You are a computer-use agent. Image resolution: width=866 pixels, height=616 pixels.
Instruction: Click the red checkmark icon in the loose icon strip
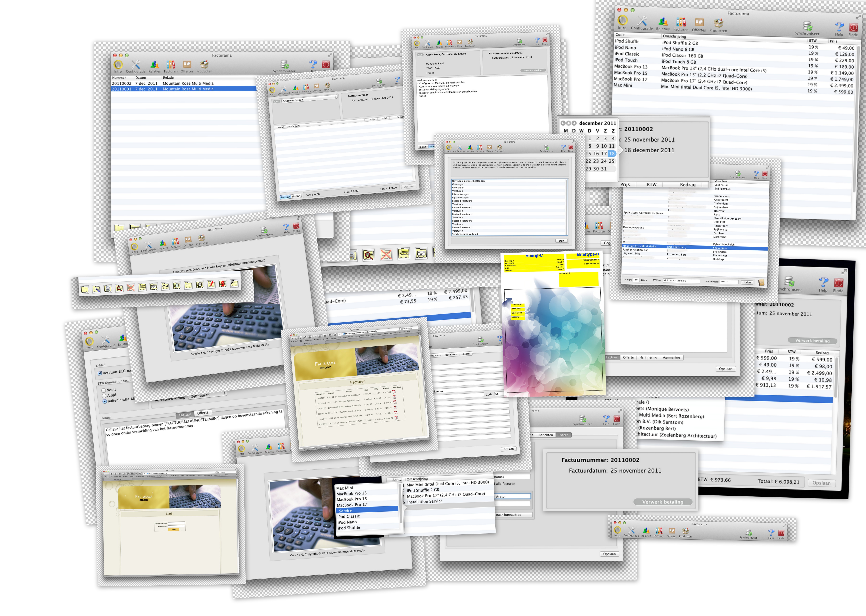(211, 284)
